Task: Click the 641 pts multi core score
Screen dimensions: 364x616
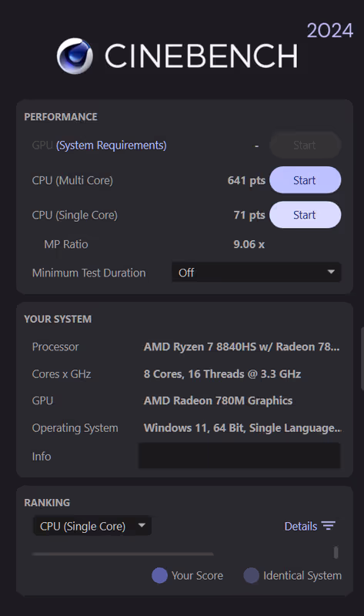Action: click(x=246, y=180)
